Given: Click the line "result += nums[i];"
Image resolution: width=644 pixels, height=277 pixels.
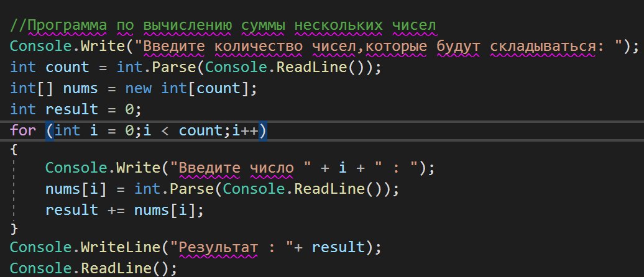Looking at the screenshot, I should coord(124,210).
